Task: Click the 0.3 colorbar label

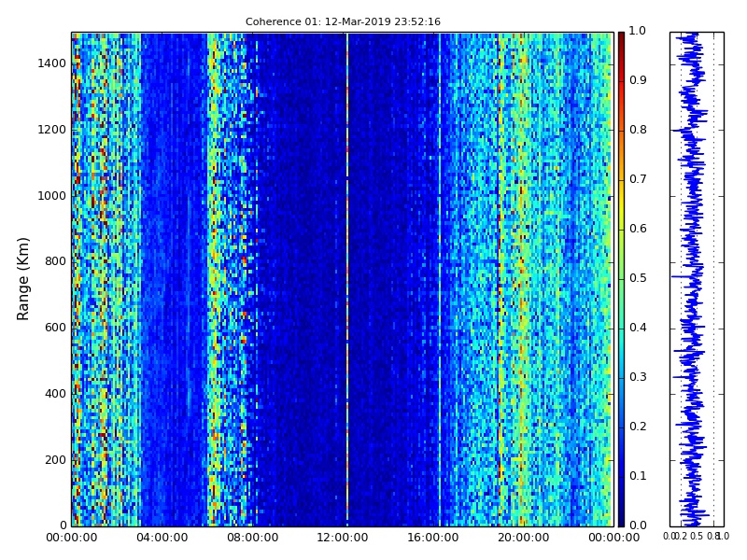Action: coord(638,377)
